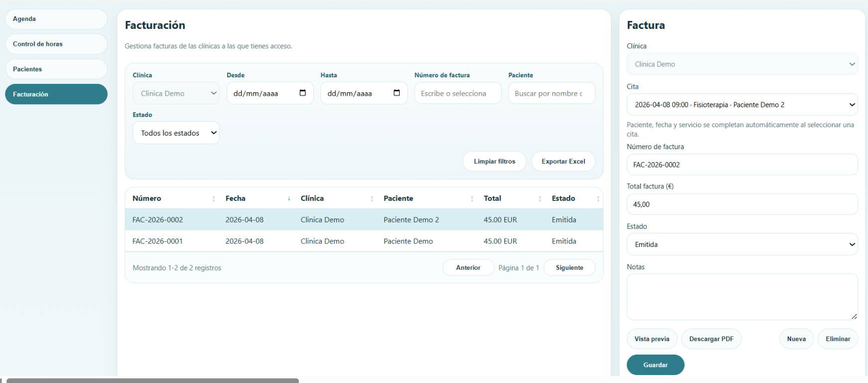The height and width of the screenshot is (383, 868).
Task: Select row FAC-2026-0002 number cell
Action: [157, 219]
